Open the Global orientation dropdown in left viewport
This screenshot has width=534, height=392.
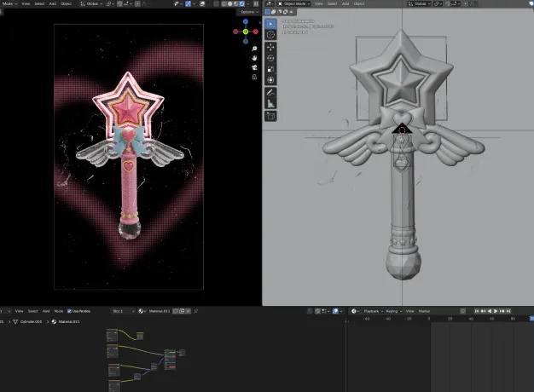(91, 3)
